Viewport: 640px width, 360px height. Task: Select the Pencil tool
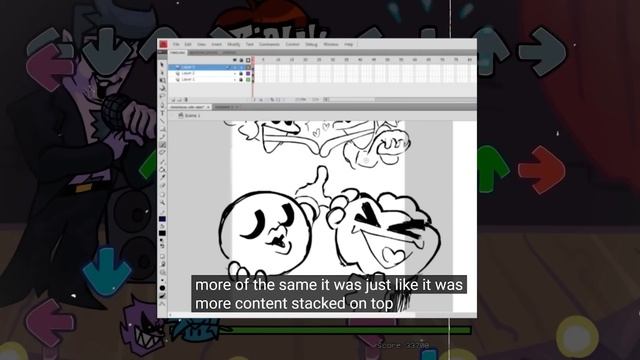[x=162, y=137]
